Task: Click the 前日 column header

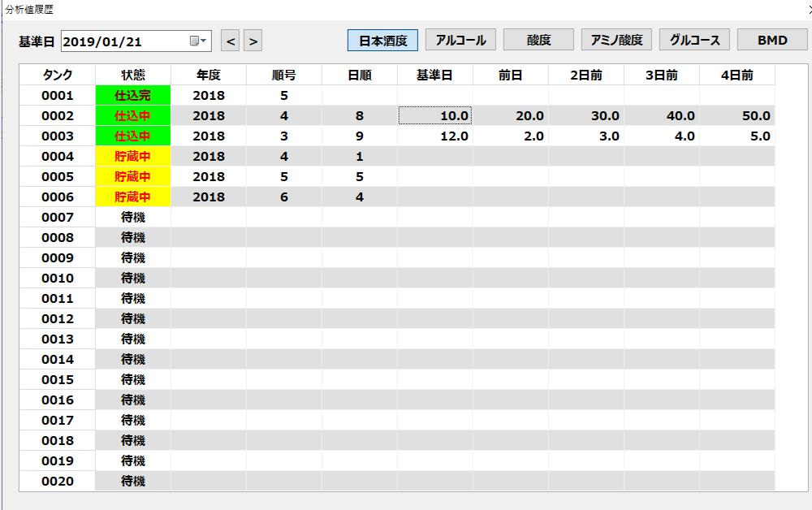Action: [x=510, y=76]
